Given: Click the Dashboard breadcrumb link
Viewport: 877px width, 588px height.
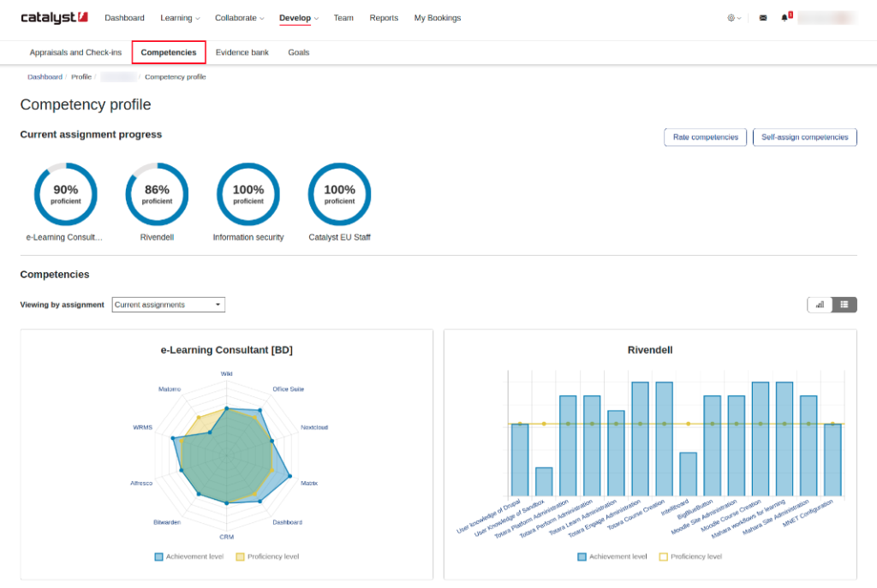Looking at the screenshot, I should tap(45, 77).
